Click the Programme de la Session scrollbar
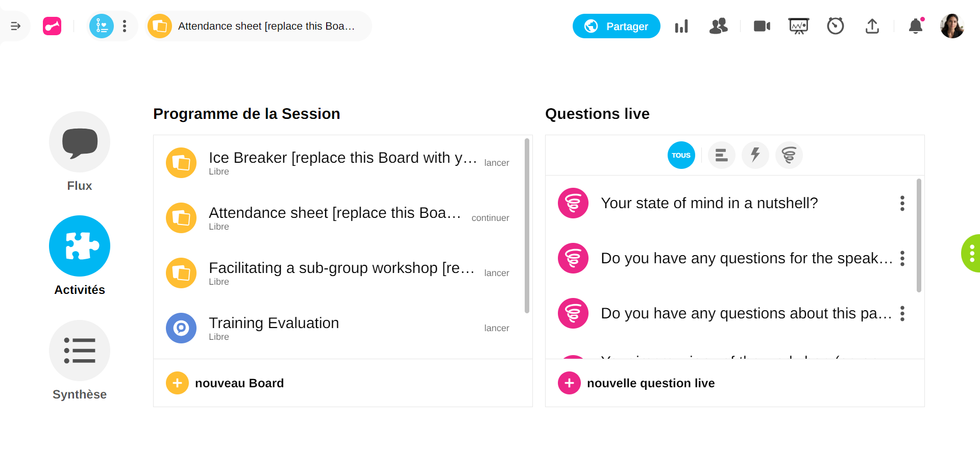This screenshot has height=449, width=980. tap(527, 226)
